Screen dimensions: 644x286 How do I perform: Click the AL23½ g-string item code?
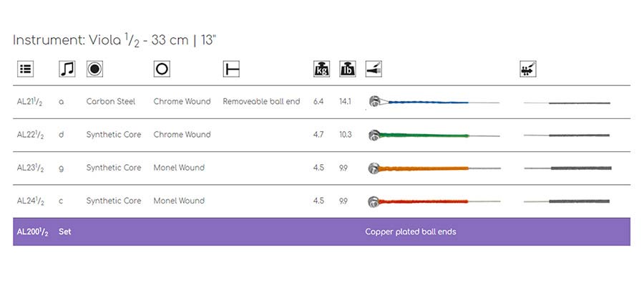click(30, 168)
